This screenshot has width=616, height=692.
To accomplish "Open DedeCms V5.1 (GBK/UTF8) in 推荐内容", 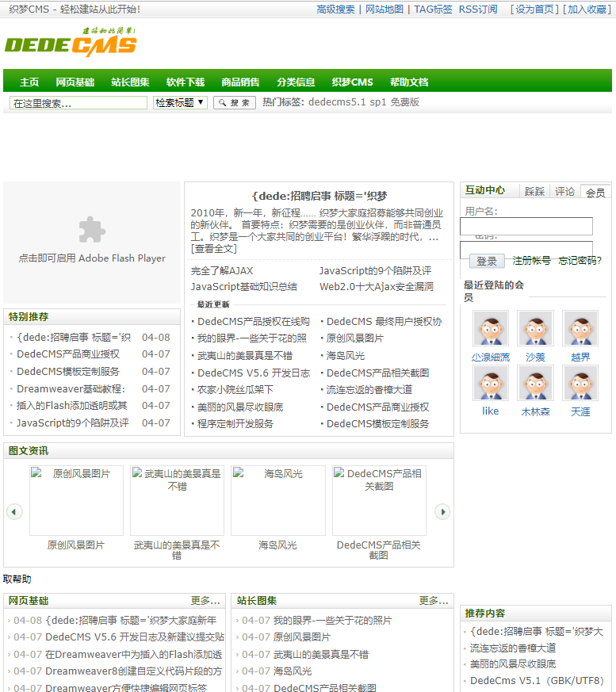I will pos(537,681).
